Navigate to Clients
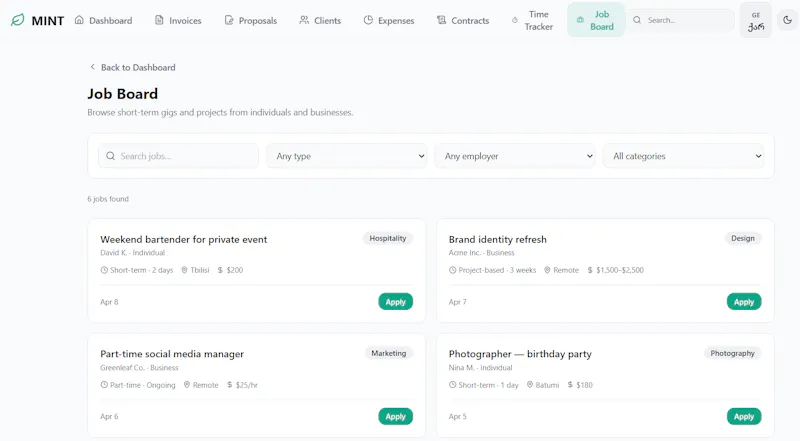The width and height of the screenshot is (800, 441). (x=320, y=20)
